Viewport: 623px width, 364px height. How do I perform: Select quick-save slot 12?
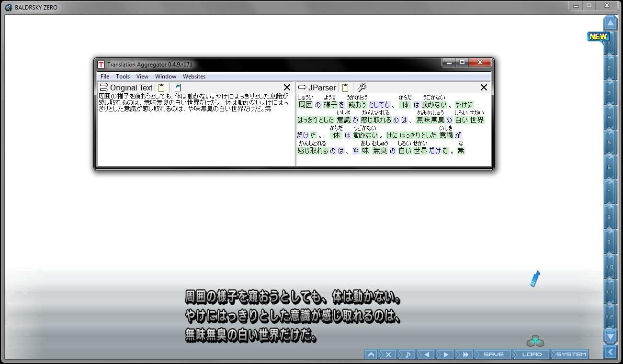[610, 317]
